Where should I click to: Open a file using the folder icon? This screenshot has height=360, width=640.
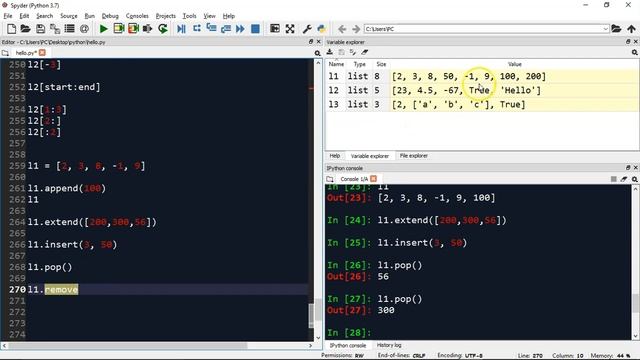point(25,29)
